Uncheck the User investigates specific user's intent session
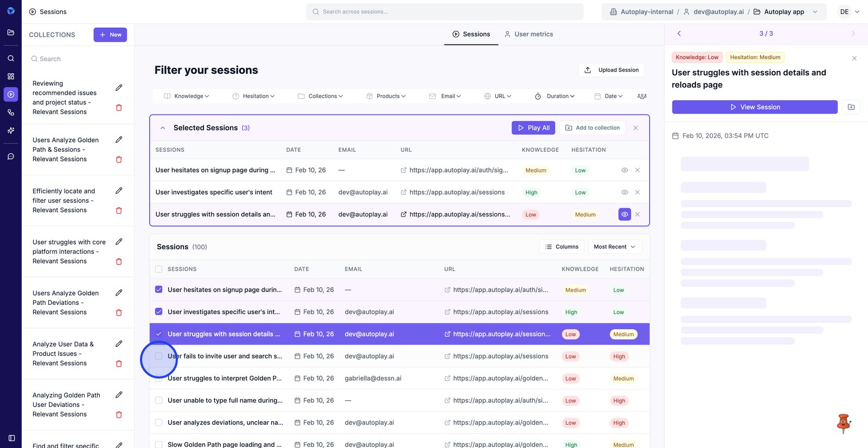 coord(159,312)
